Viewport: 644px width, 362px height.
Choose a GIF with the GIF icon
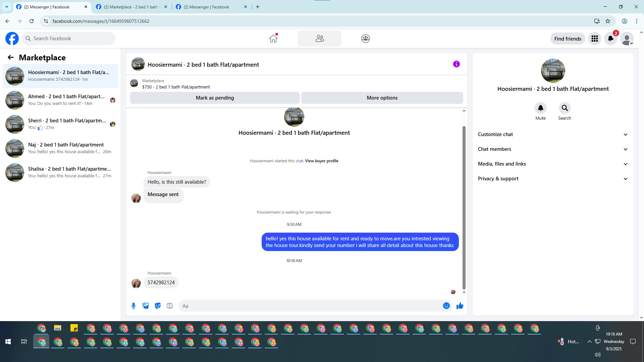coord(170,306)
